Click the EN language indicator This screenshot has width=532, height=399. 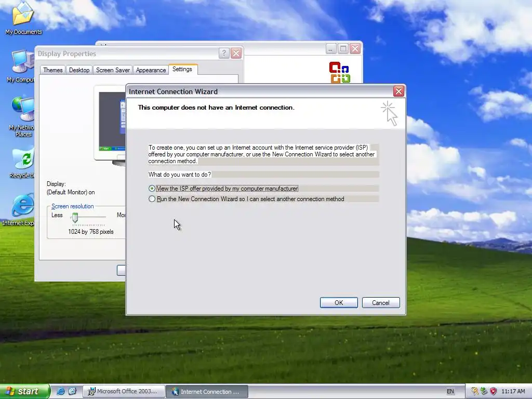[450, 392]
